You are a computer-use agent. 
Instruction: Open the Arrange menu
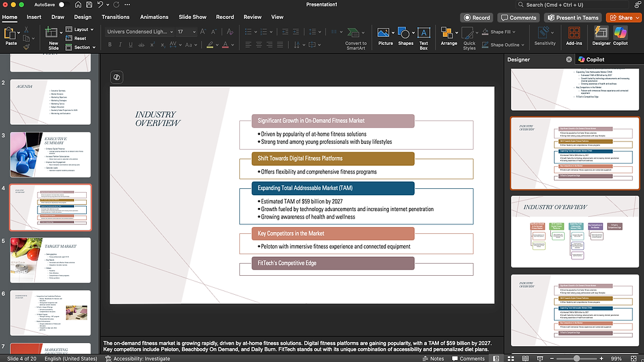(448, 36)
